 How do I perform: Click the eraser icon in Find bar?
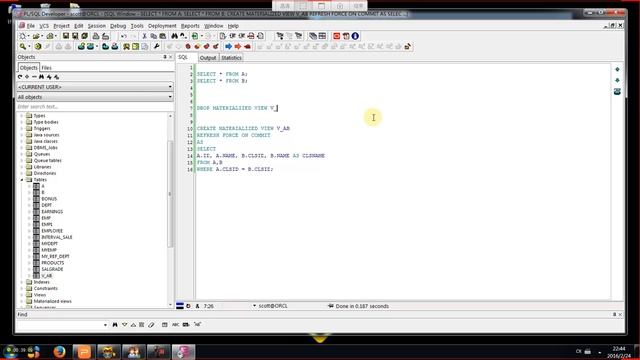[151, 325]
